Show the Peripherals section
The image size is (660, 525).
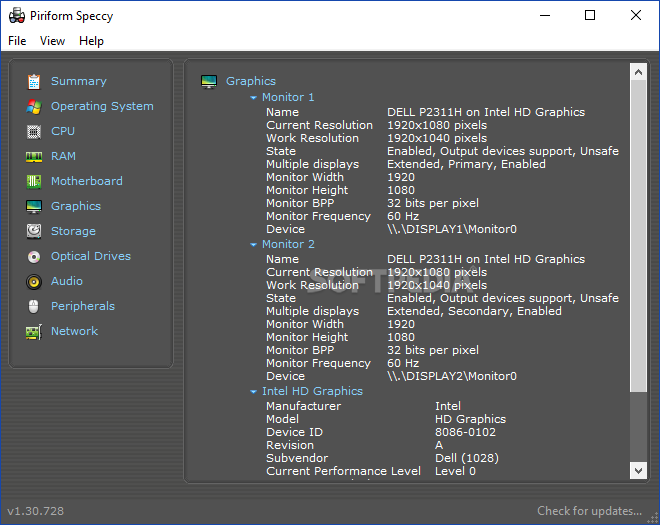point(83,306)
